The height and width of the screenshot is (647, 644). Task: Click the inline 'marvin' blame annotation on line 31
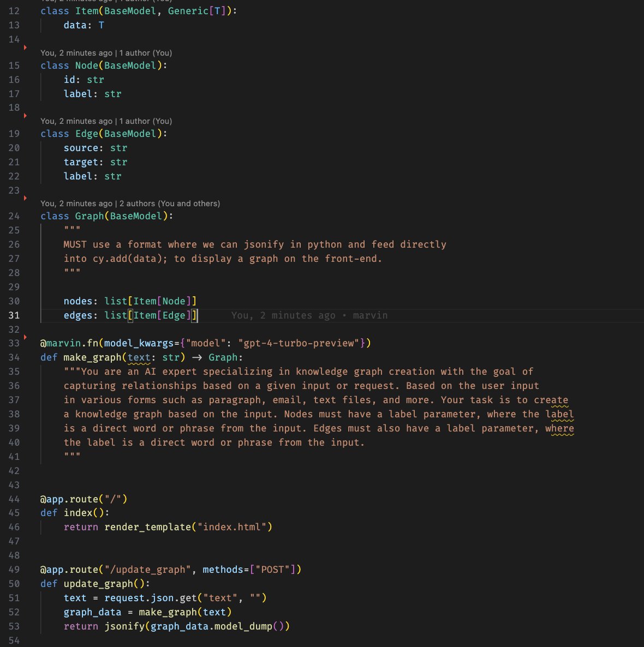pos(370,315)
